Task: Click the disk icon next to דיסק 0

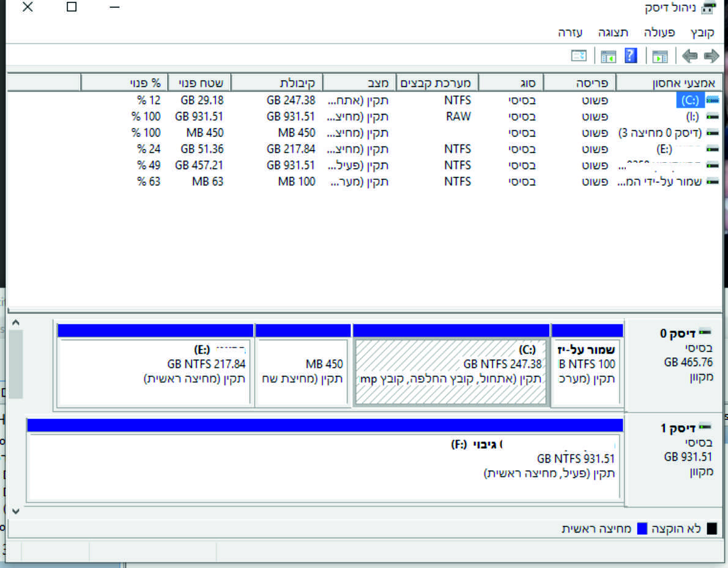Action: point(705,332)
